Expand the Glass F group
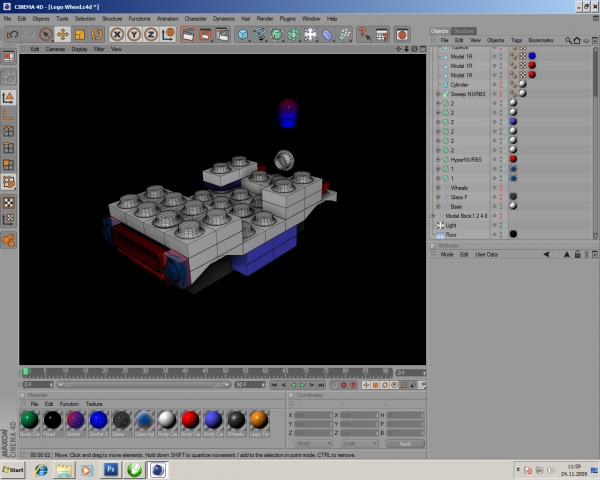Viewport: 600px width, 480px height. tap(438, 197)
